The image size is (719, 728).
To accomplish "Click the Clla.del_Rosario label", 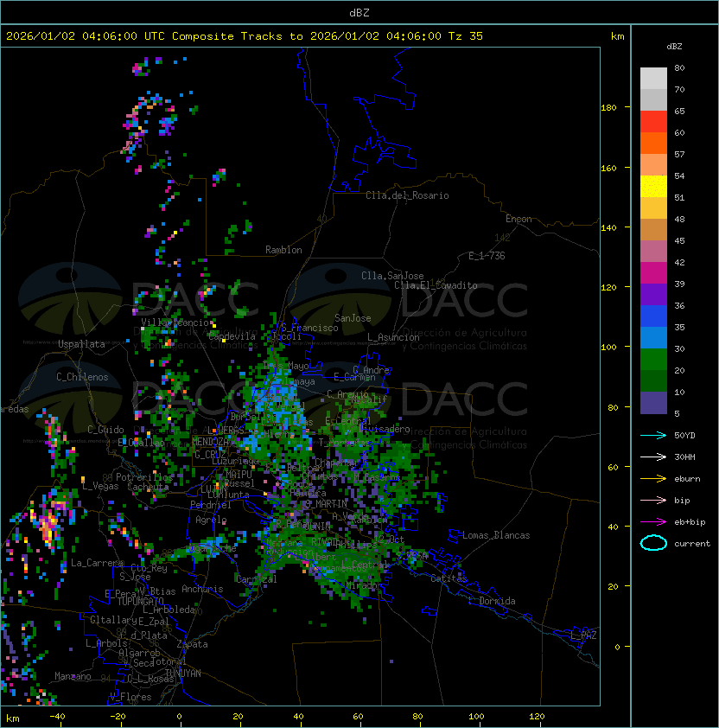I will click(x=407, y=195).
